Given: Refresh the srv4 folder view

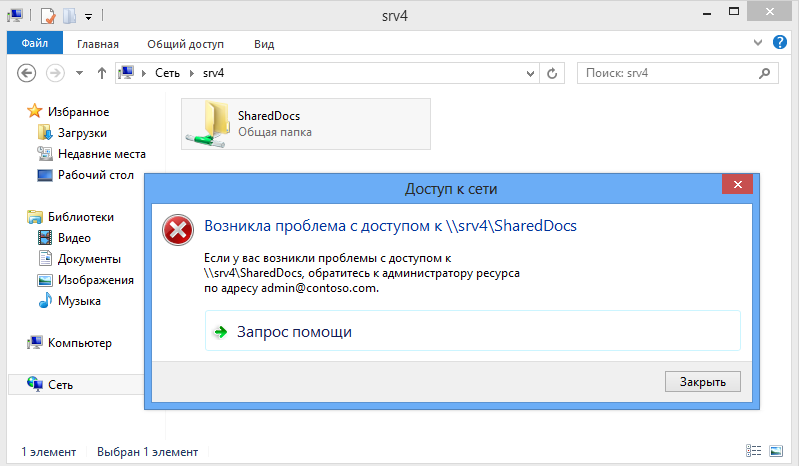Looking at the screenshot, I should tap(552, 74).
